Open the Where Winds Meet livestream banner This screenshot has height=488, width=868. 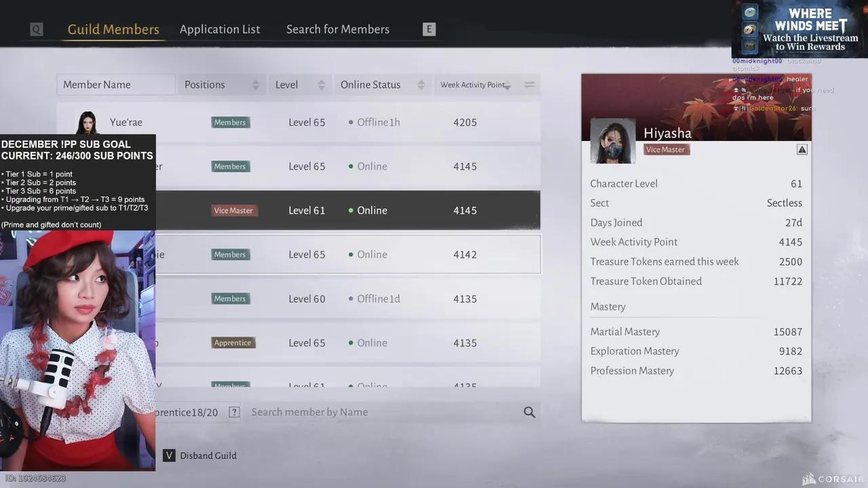[x=800, y=29]
